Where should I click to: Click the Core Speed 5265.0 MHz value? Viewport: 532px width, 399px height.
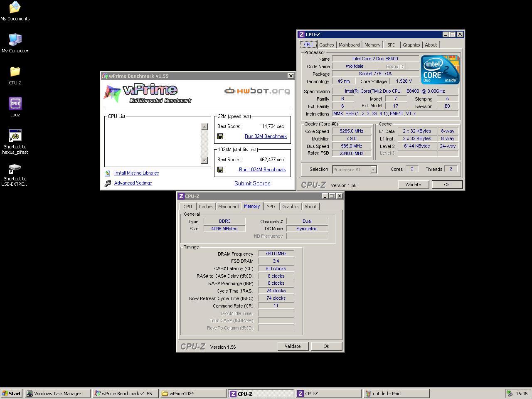[x=352, y=131]
